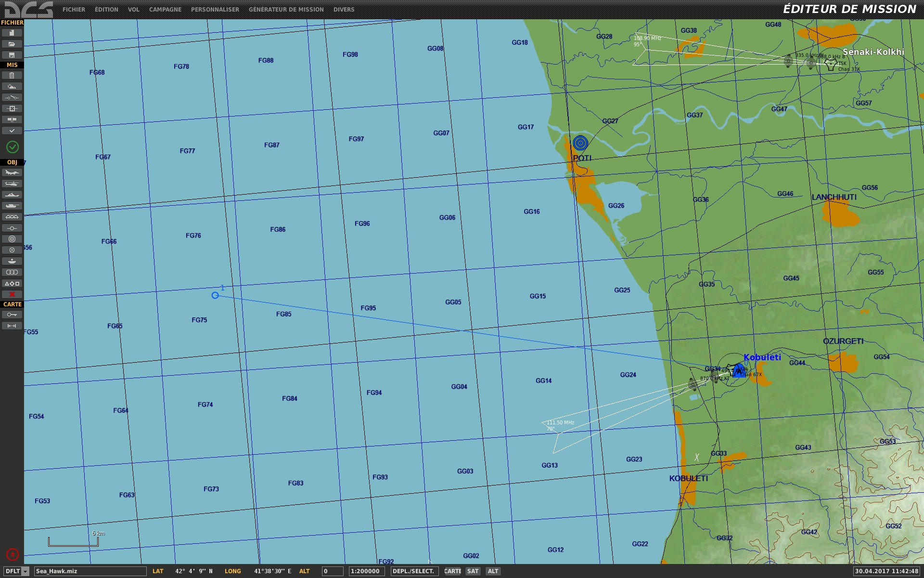The image size is (924, 578).
Task: Open the GÉNÉRATEUR DE MISSION menu
Action: (286, 9)
